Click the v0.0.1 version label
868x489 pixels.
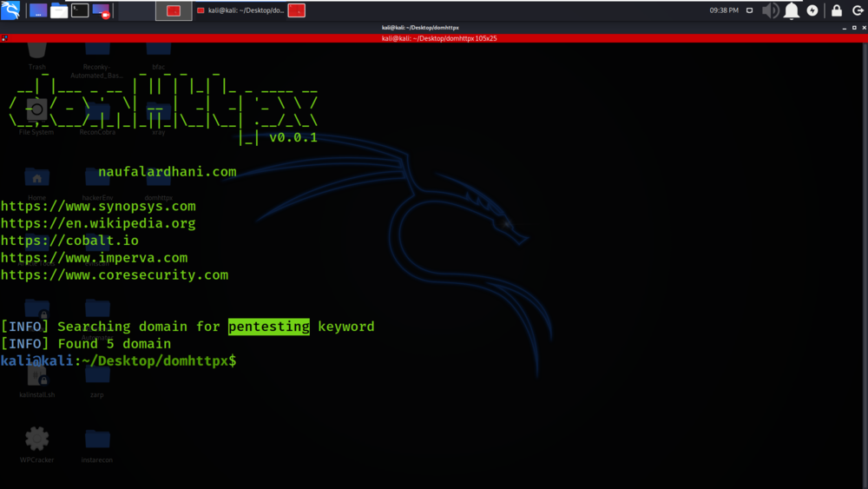pos(293,137)
